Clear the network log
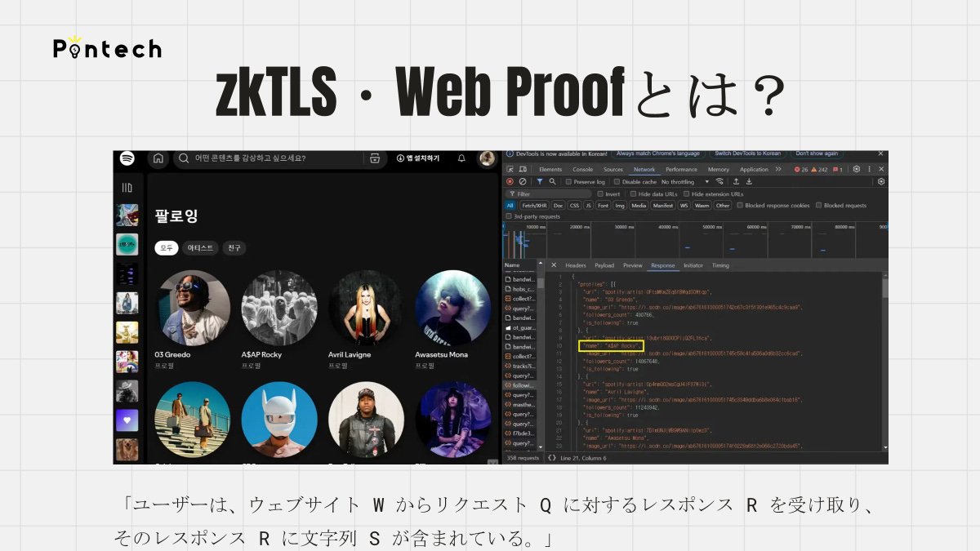 [523, 181]
